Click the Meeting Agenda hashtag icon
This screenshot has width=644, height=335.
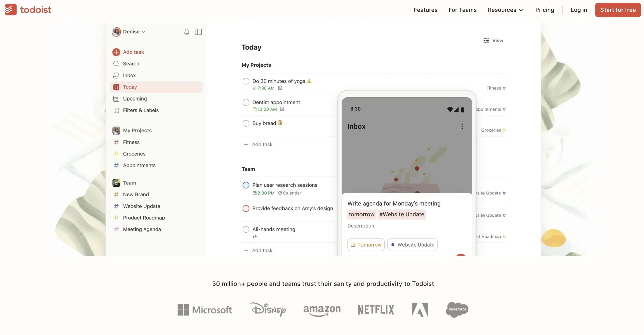116,229
